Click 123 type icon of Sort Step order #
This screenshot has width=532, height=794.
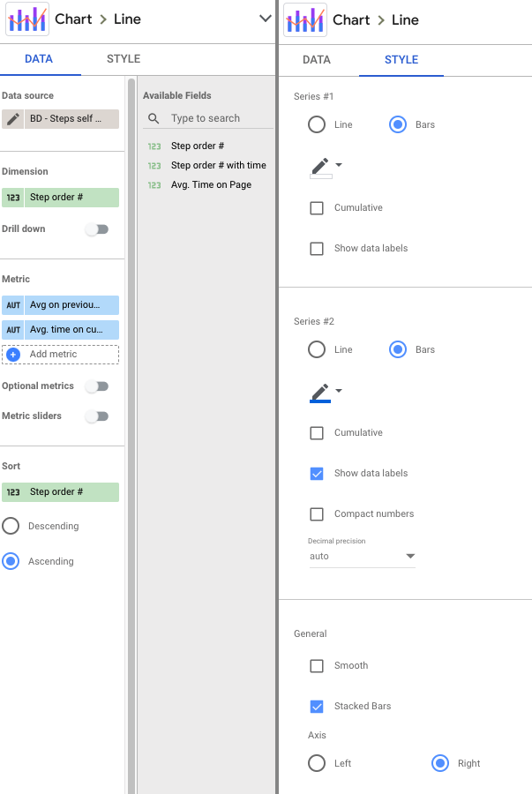point(13,492)
